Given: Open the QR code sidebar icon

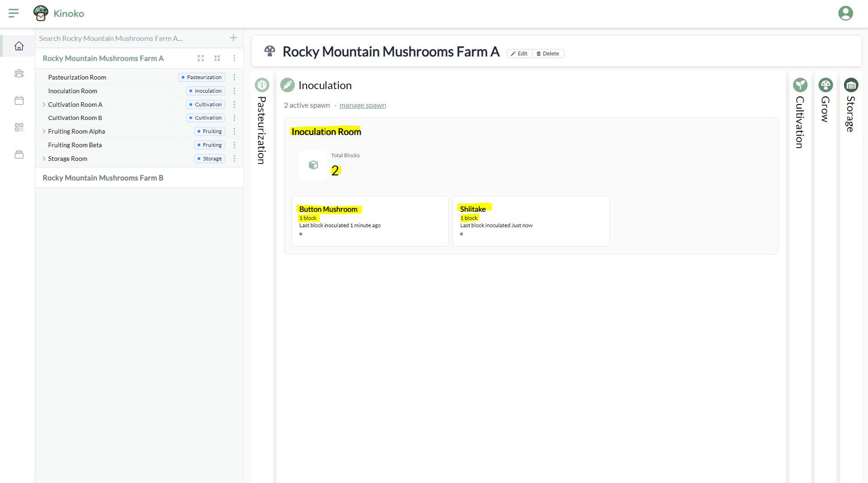Looking at the screenshot, I should tap(19, 127).
